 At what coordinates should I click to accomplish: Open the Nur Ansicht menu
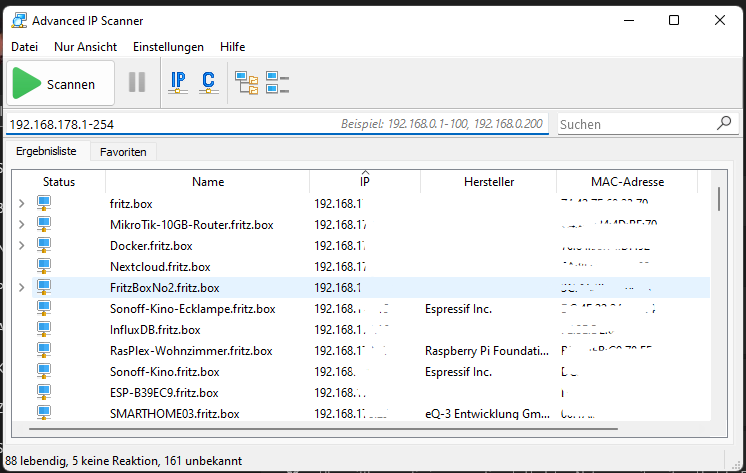click(x=85, y=47)
